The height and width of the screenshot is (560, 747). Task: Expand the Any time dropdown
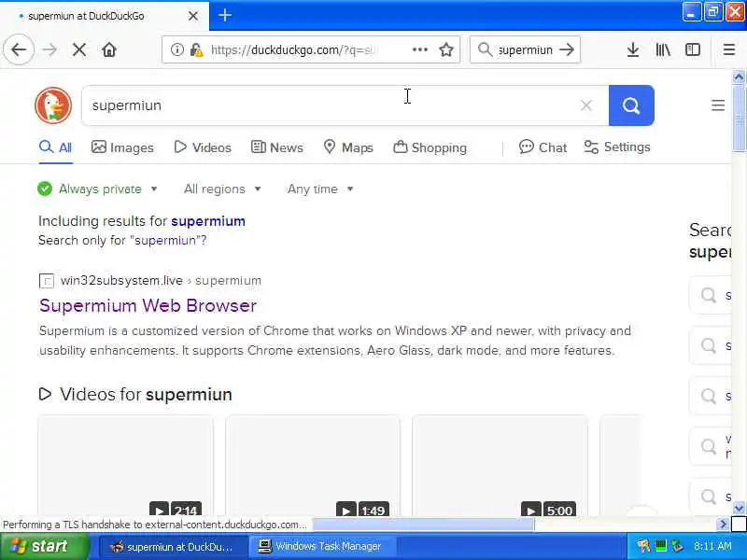[x=320, y=189]
